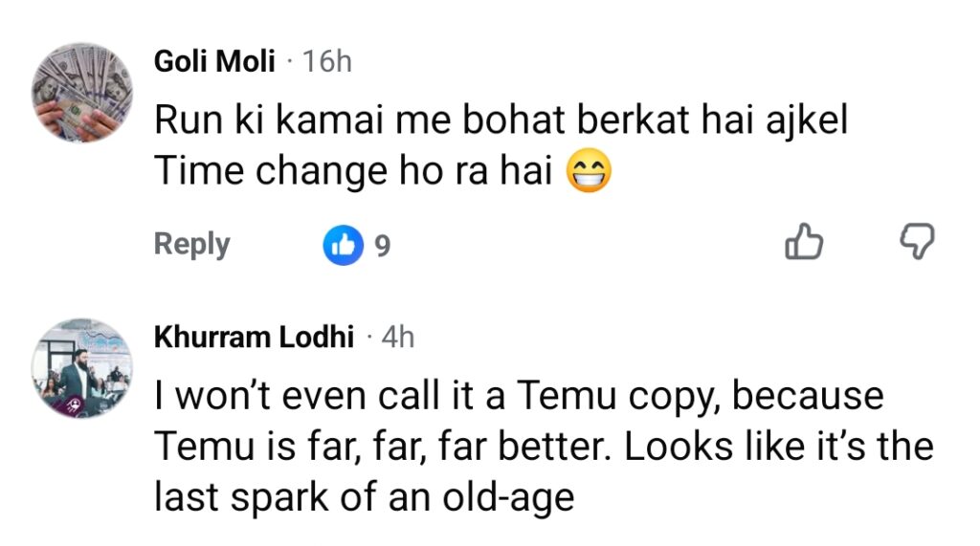
Task: Visit Goli Moli's profile via name
Action: (x=214, y=61)
